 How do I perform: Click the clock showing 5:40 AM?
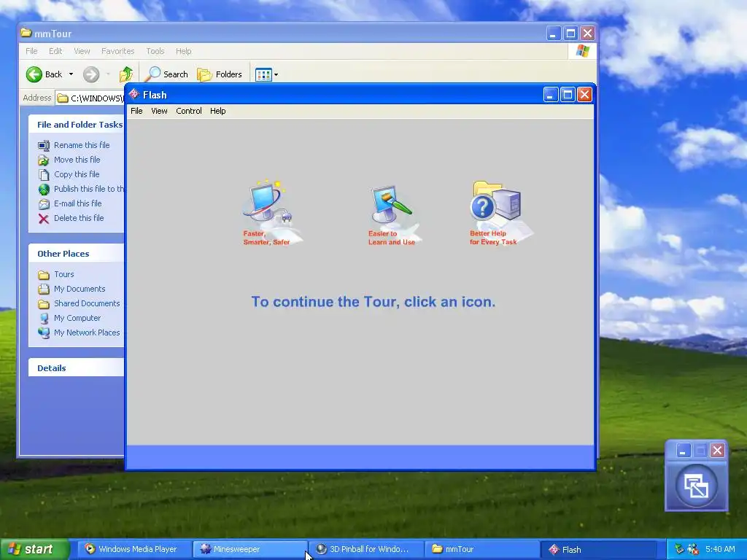click(x=720, y=549)
